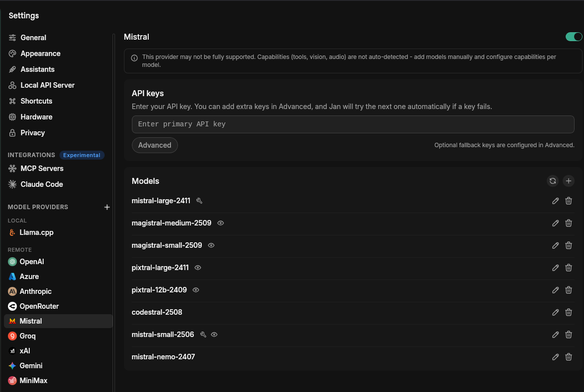The width and height of the screenshot is (584, 392).
Task: Edit the pixtral-large-2411 model
Action: coord(555,268)
